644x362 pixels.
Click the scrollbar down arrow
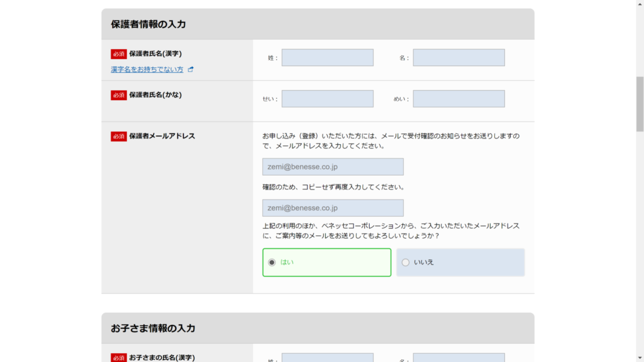[640, 358]
